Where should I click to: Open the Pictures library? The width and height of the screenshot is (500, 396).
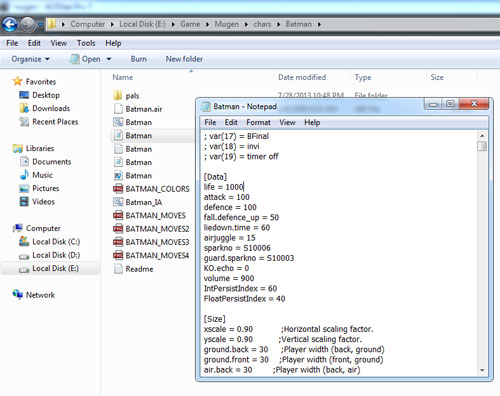[x=46, y=188]
